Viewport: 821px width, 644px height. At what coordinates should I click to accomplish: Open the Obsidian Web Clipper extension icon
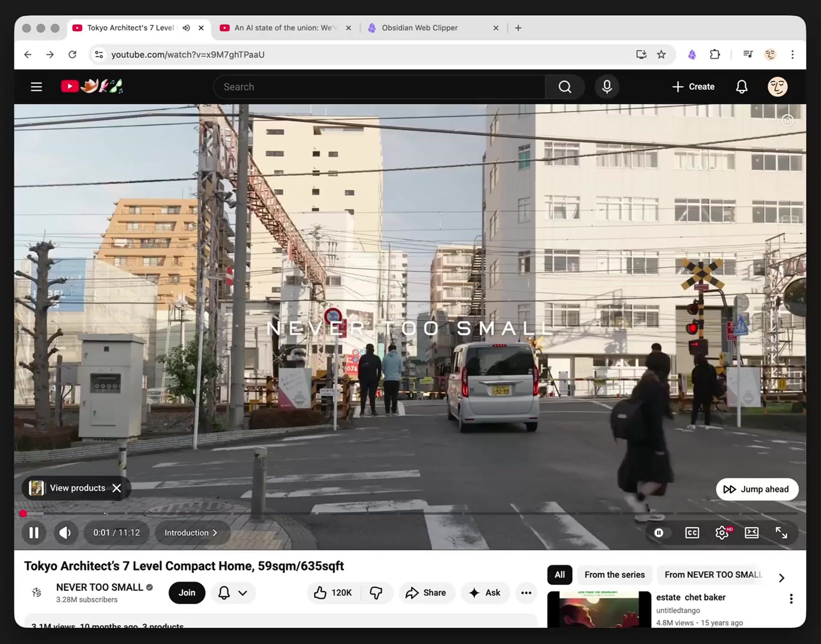692,54
